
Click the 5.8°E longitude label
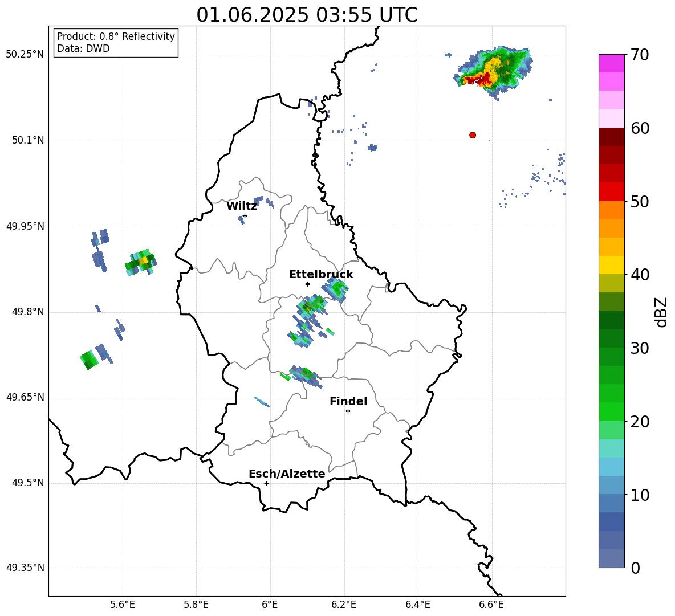pyautogui.click(x=196, y=605)
